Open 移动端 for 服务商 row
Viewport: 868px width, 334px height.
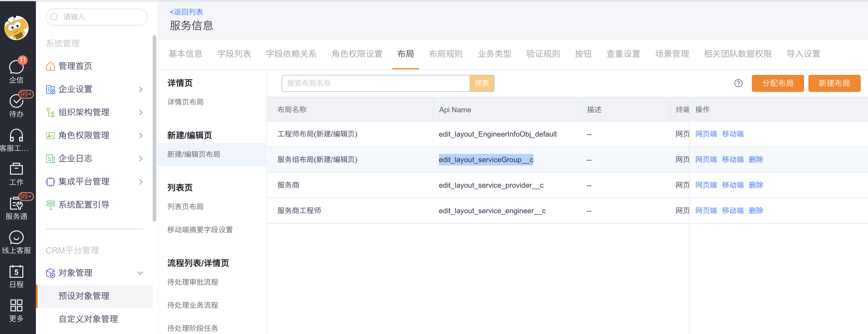(x=733, y=185)
